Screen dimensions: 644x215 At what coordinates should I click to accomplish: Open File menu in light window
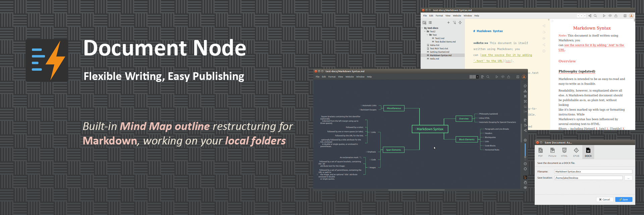click(425, 16)
